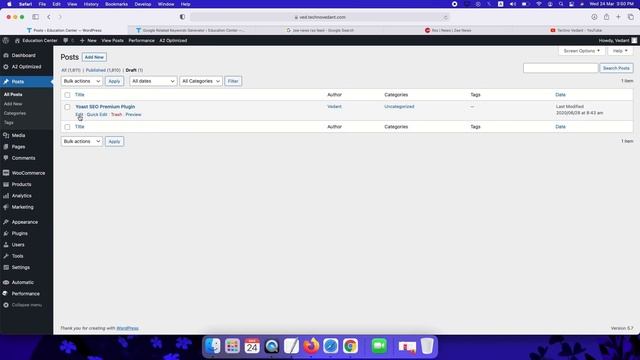
Task: Click the top Apply button
Action: (x=114, y=81)
